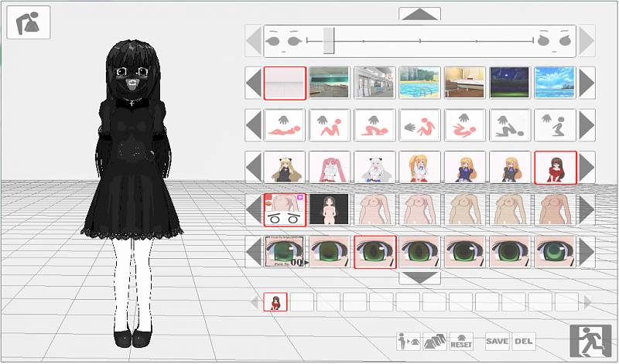Expand upward with the top arrow
The width and height of the screenshot is (619, 364).
click(419, 14)
